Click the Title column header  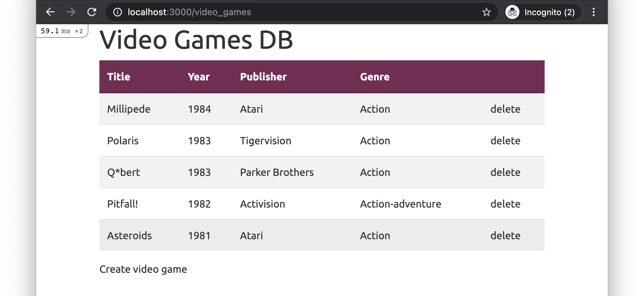119,77
